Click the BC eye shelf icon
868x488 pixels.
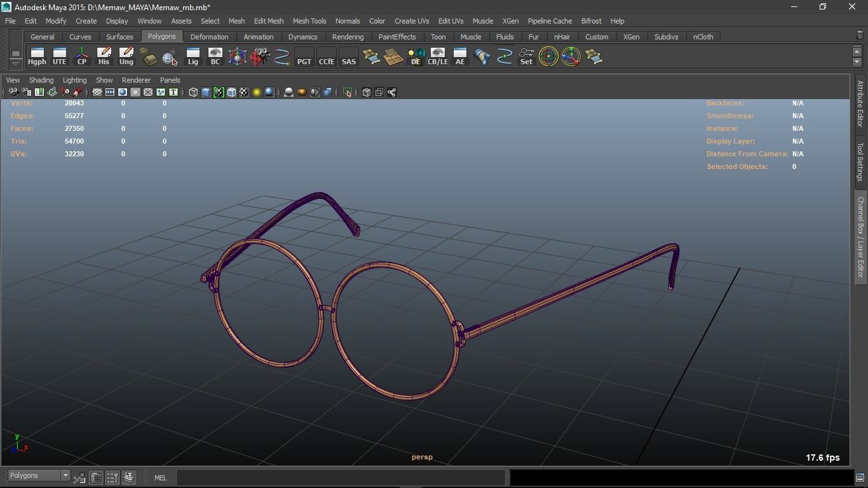tap(215, 57)
